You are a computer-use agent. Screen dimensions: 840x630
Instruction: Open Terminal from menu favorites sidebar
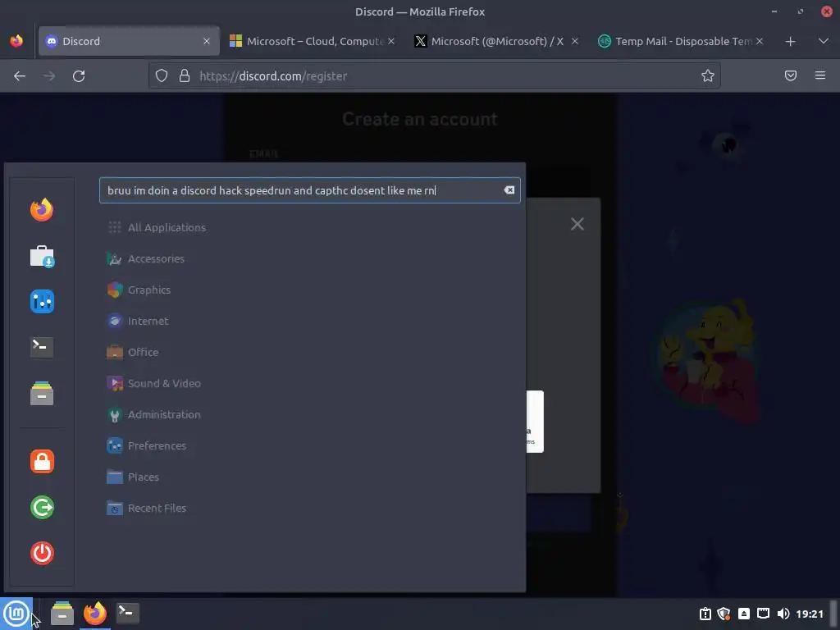(x=42, y=347)
